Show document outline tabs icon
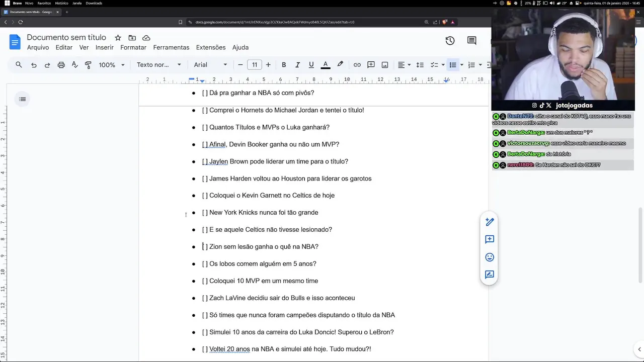 pyautogui.click(x=22, y=99)
